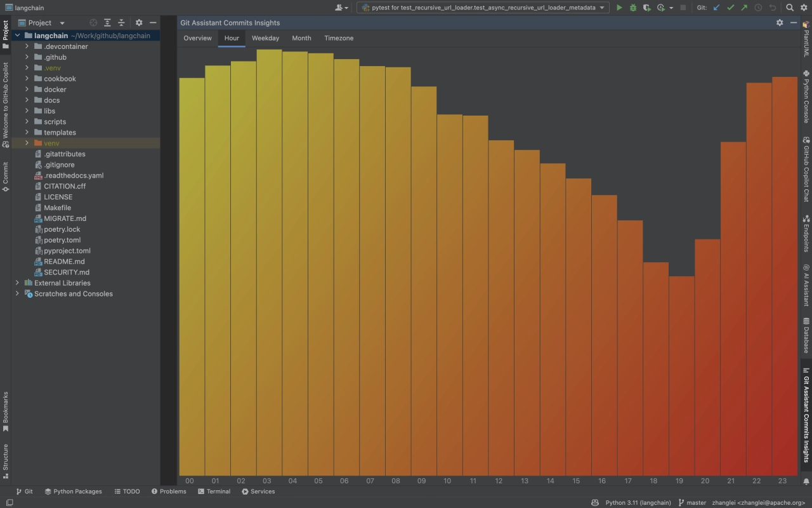
Task: Run with coverage using the shield icon
Action: pos(646,8)
